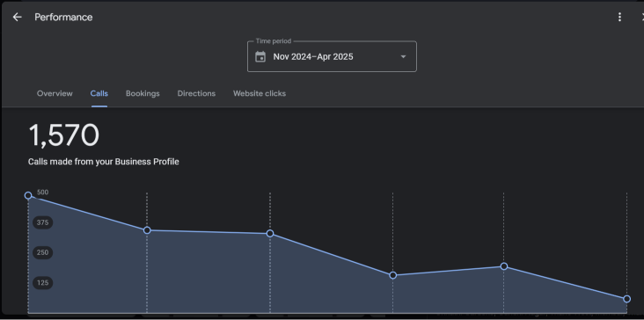
Task: Click the 1,570 total calls figure
Action: tap(63, 135)
